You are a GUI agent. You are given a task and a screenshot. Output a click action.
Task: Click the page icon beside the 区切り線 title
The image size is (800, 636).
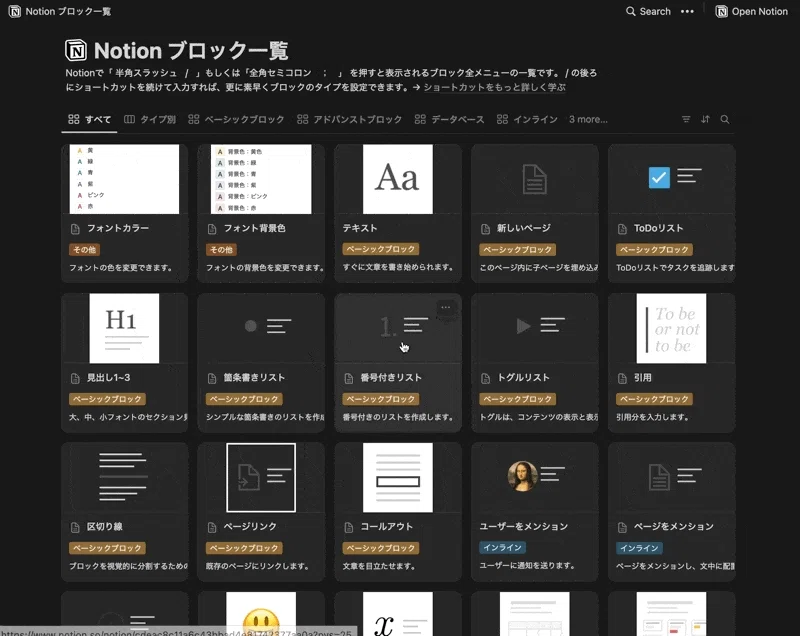click(x=75, y=527)
